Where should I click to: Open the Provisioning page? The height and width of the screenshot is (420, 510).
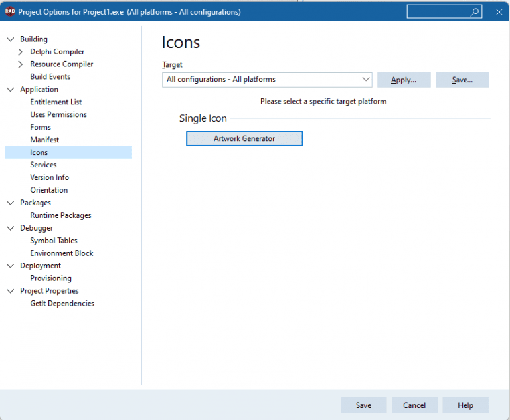[x=50, y=278]
